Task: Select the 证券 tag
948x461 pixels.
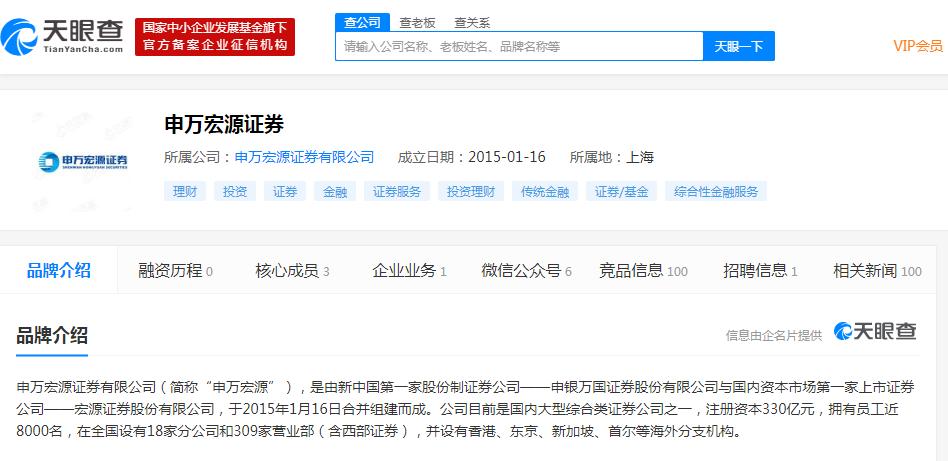Action: 285,192
